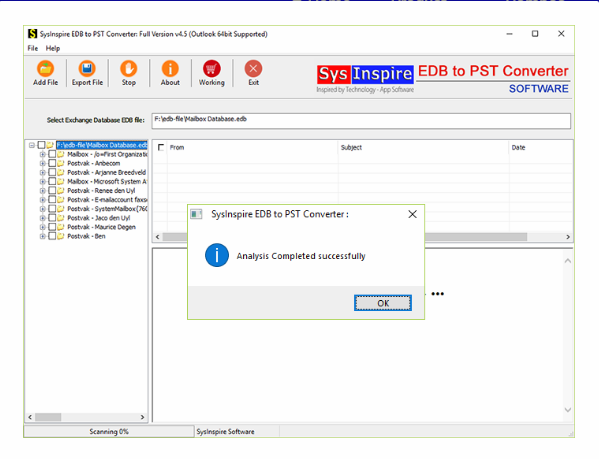Image resolution: width=599 pixels, height=459 pixels.
Task: Click the Exchange Database EDB file path field
Action: (361, 121)
